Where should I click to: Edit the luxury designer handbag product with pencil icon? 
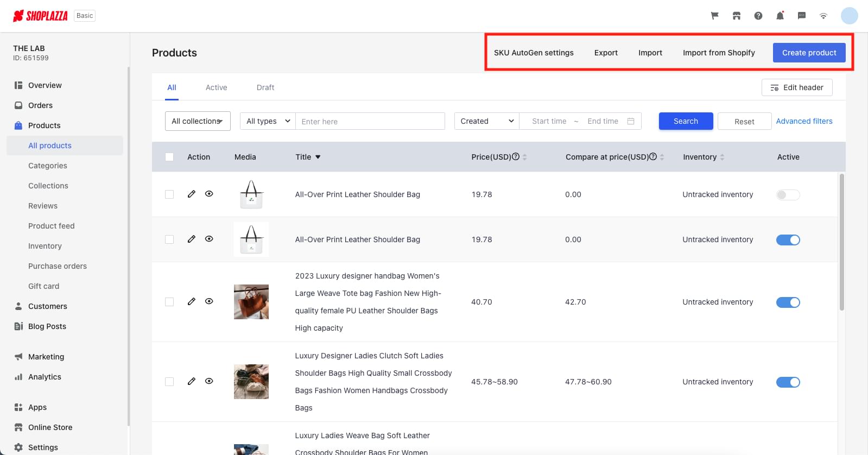tap(192, 301)
